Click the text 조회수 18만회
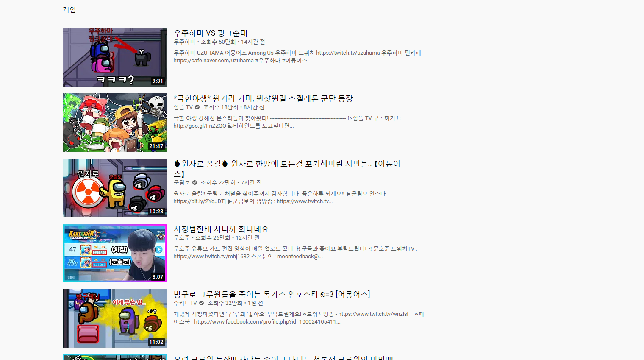Viewport: 644px width, 360px height. [221, 107]
